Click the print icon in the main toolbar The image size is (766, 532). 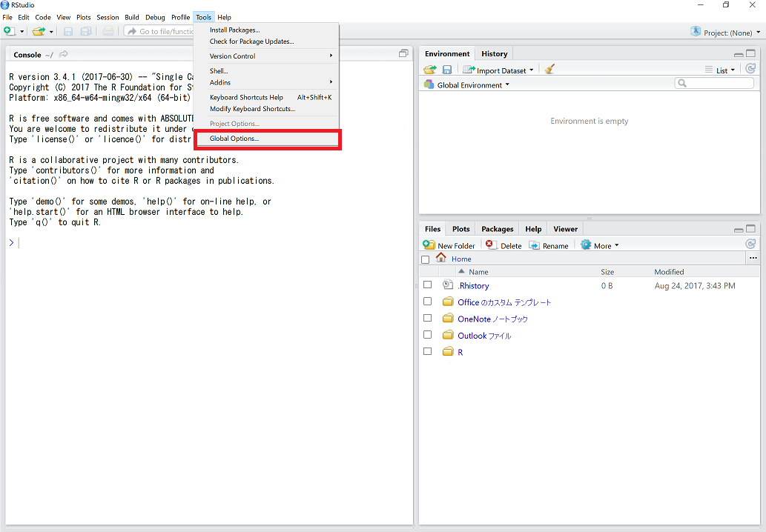pos(108,31)
